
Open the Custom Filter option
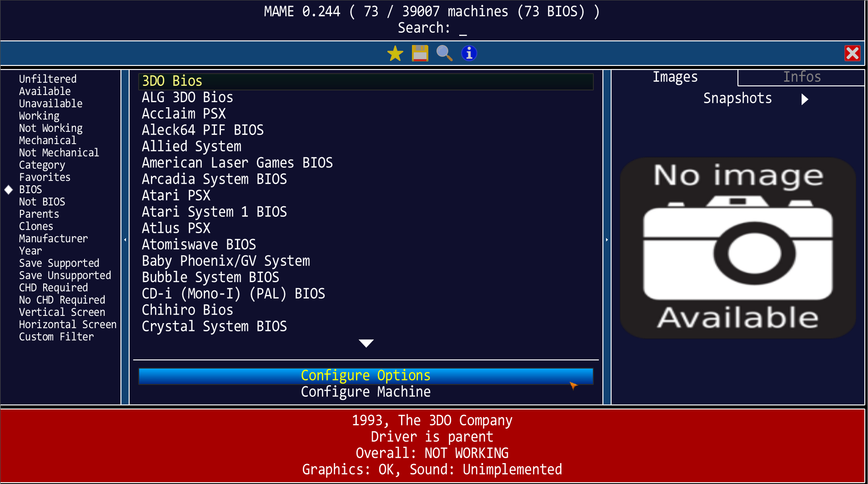[56, 337]
